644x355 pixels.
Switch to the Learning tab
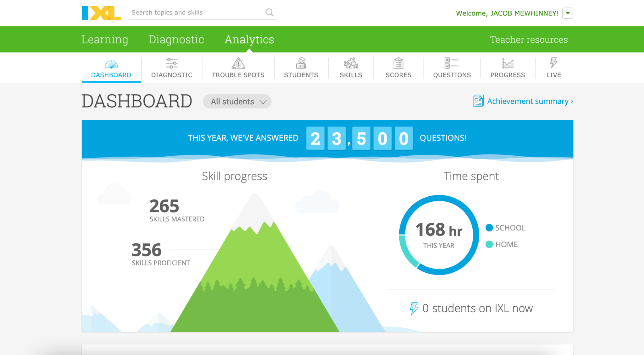click(105, 40)
